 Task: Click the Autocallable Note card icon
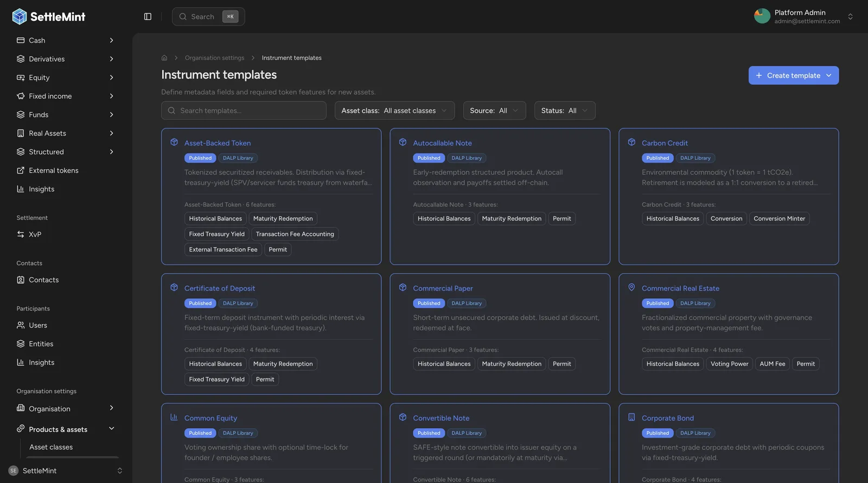coord(403,142)
